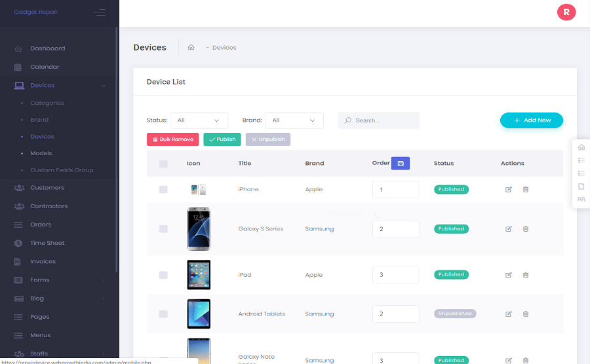The height and width of the screenshot is (364, 590).
Task: Click the Customers people icon in sidebar
Action: point(19,188)
